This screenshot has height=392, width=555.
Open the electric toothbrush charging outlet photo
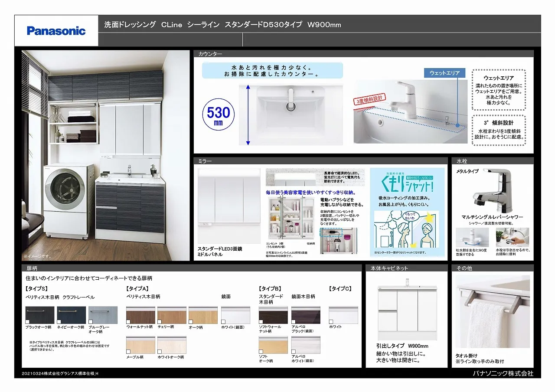click(339, 240)
